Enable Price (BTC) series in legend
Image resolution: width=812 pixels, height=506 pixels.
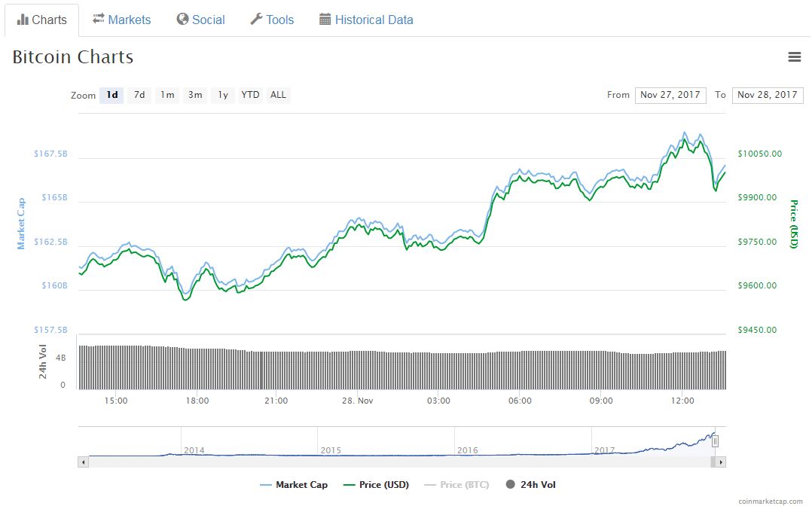(x=456, y=485)
